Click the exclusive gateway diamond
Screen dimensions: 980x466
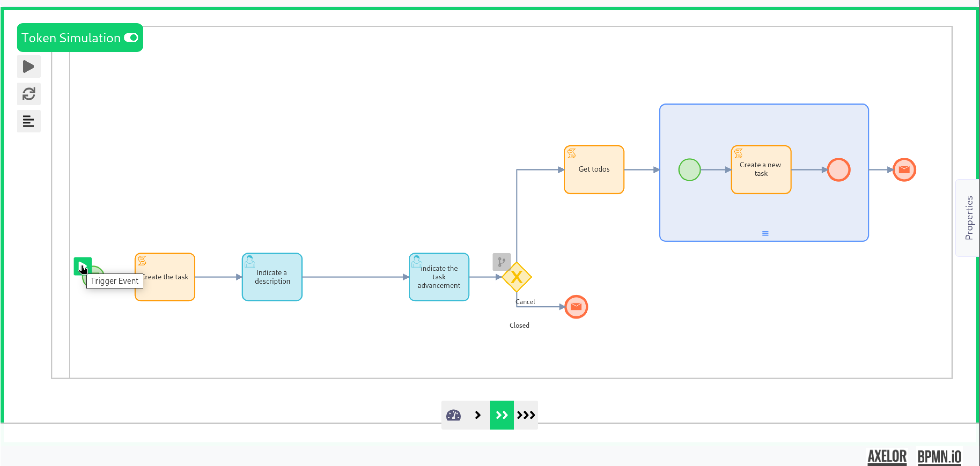(x=517, y=277)
